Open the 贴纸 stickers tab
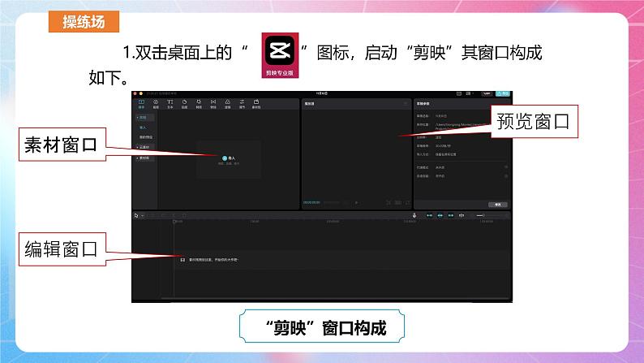The image size is (644, 363). pyautogui.click(x=184, y=104)
